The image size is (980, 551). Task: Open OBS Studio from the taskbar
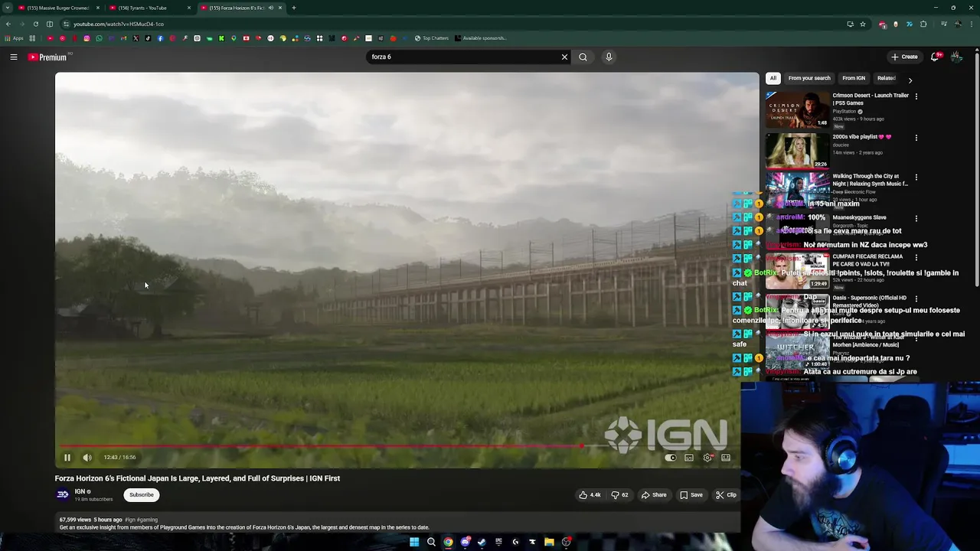point(566,542)
